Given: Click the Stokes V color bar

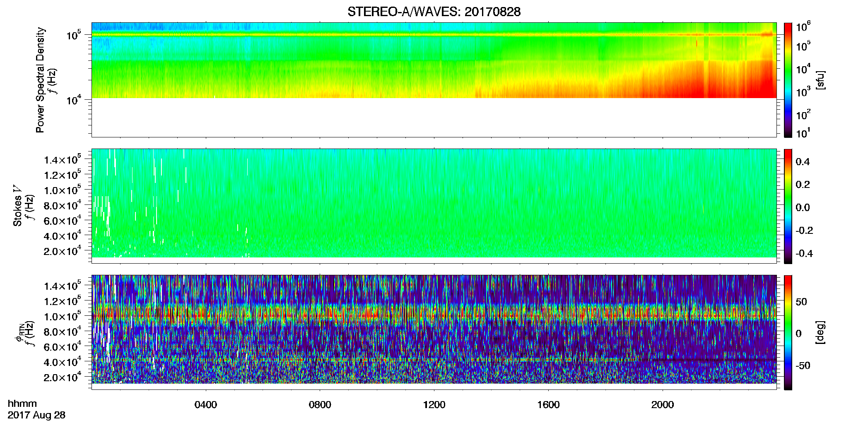Looking at the screenshot, I should point(788,206).
